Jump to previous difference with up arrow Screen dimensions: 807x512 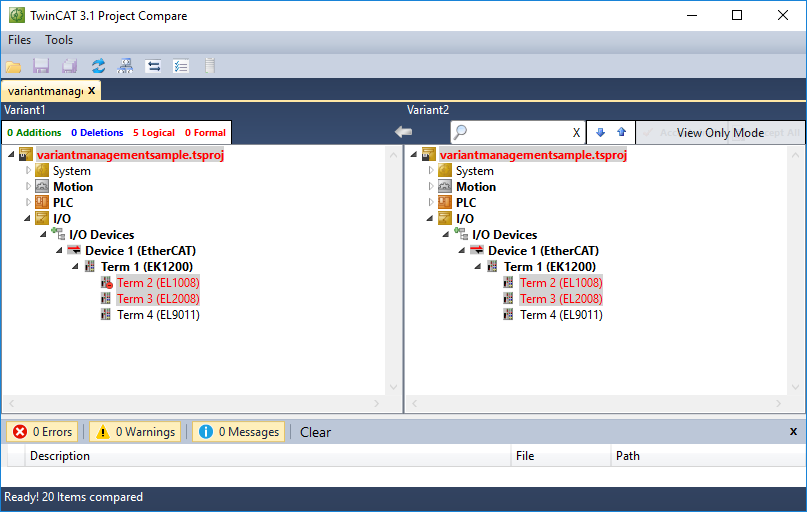click(621, 133)
